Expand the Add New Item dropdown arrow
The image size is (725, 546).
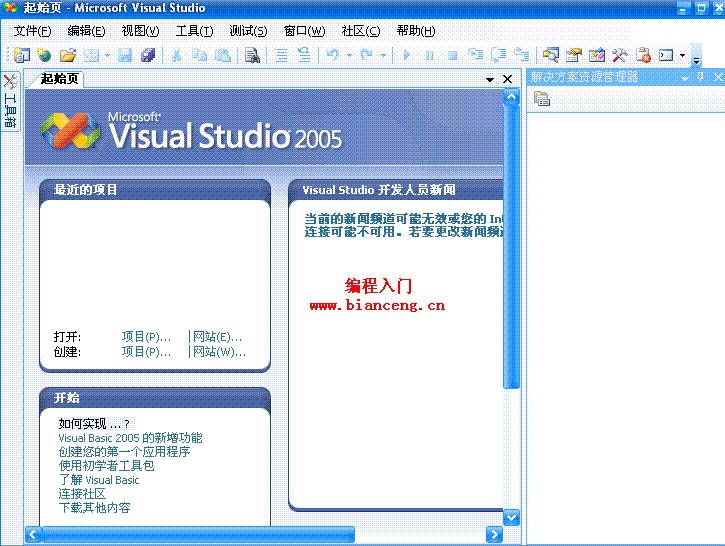(107, 56)
